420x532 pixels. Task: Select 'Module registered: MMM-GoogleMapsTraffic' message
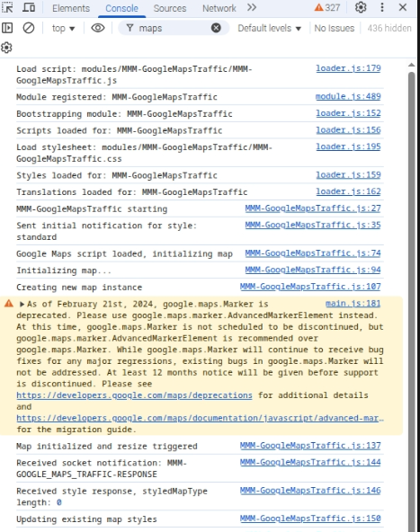click(117, 97)
